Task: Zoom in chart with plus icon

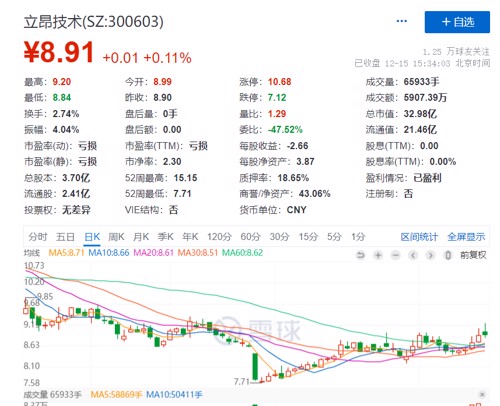Action: point(378,255)
